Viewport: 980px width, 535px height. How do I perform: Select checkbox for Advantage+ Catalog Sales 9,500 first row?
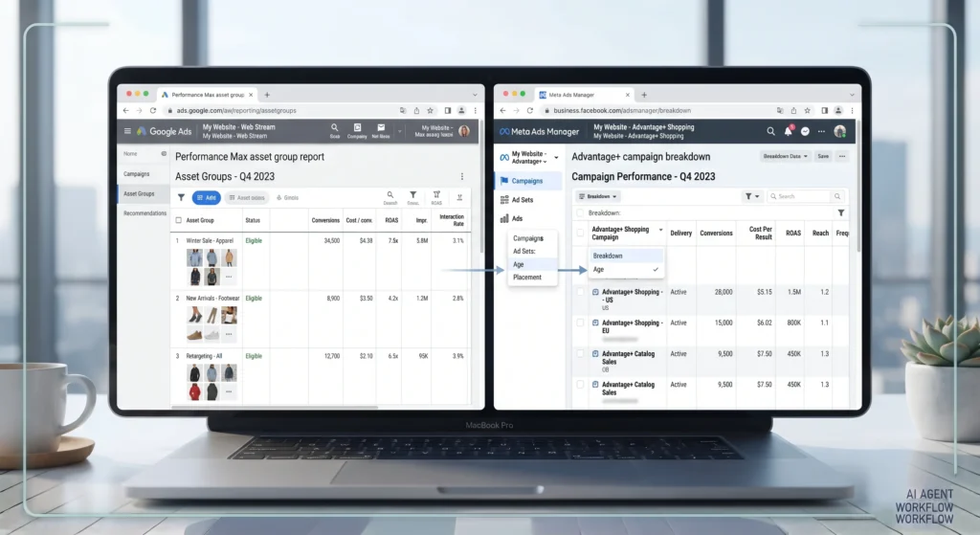coord(580,354)
